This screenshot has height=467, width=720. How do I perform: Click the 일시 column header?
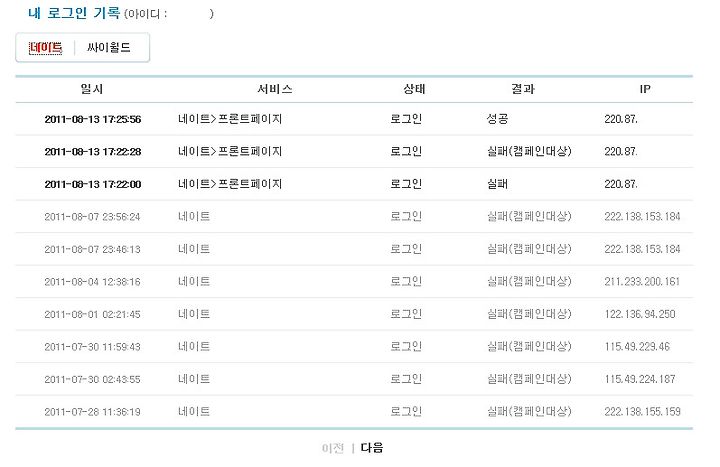coord(92,89)
